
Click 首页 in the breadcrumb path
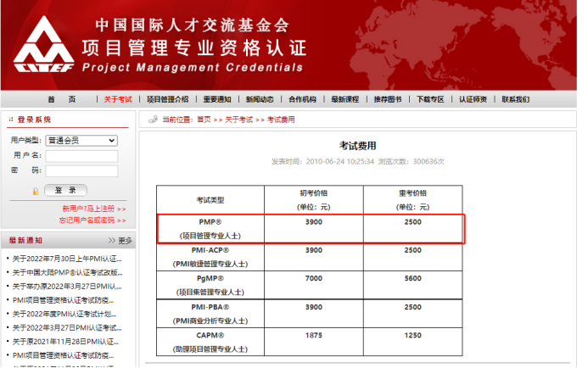click(204, 120)
